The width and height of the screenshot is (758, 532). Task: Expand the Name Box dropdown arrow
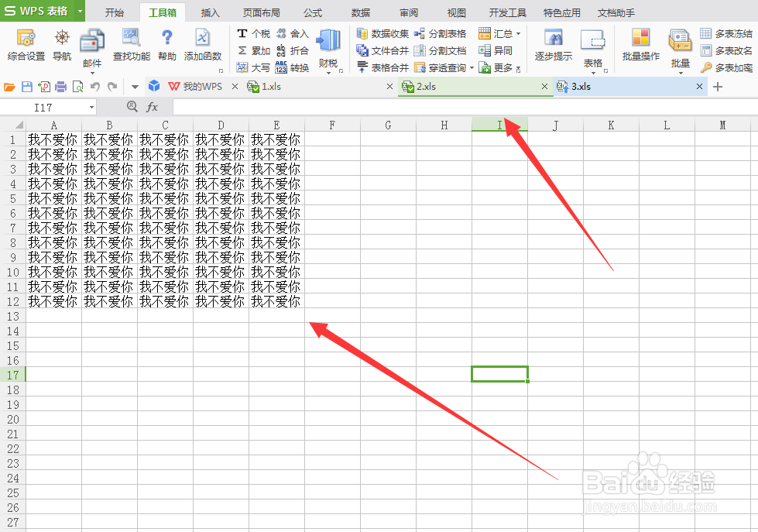(x=91, y=107)
